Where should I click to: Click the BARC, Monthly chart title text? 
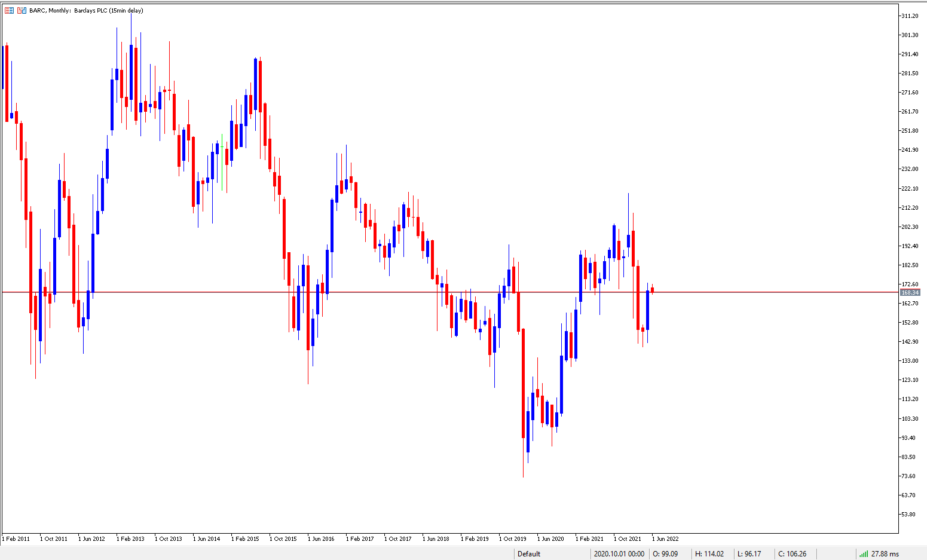click(50, 10)
